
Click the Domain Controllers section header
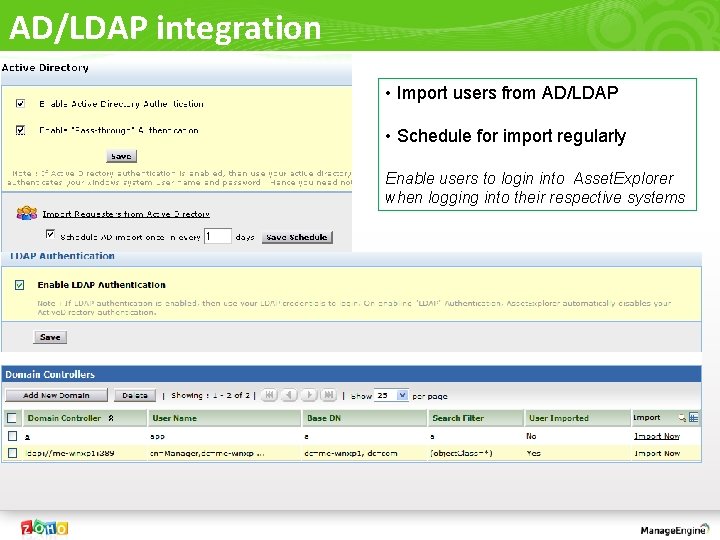[351, 374]
